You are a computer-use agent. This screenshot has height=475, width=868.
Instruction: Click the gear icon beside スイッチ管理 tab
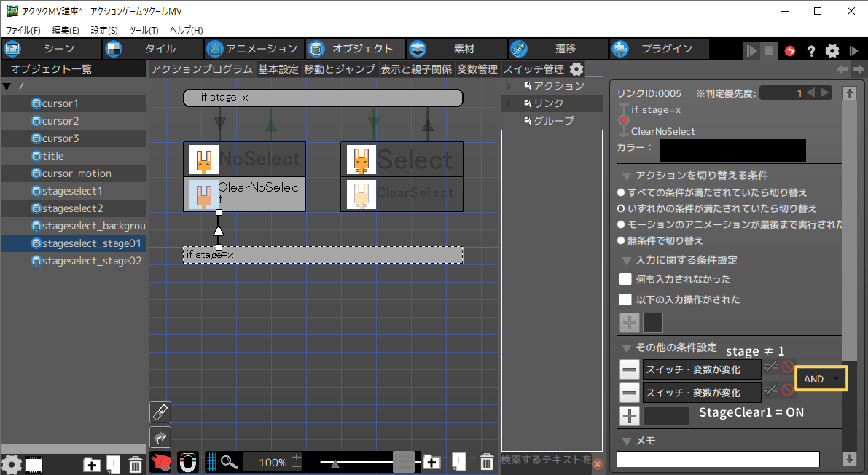(x=576, y=69)
